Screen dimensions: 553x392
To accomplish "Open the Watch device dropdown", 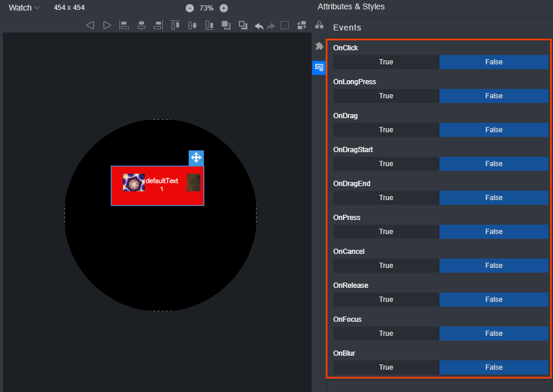I will pyautogui.click(x=24, y=8).
